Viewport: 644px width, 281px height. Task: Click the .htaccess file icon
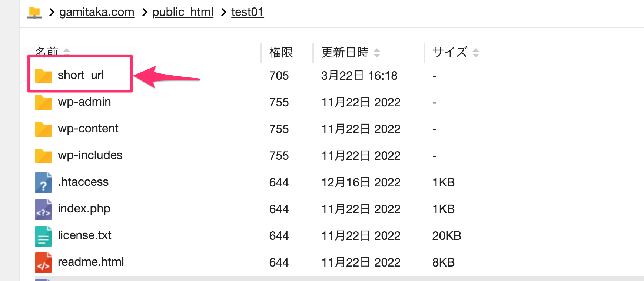pyautogui.click(x=43, y=182)
